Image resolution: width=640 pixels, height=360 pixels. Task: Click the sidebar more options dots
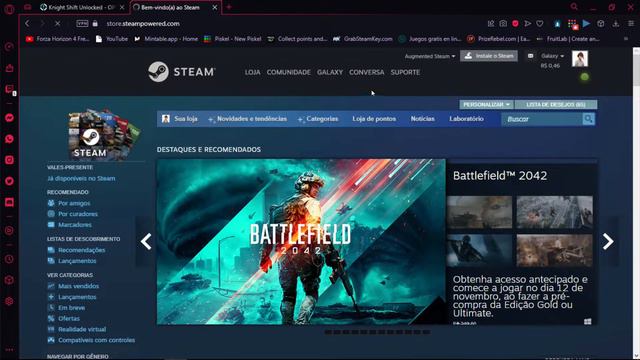click(x=9, y=350)
